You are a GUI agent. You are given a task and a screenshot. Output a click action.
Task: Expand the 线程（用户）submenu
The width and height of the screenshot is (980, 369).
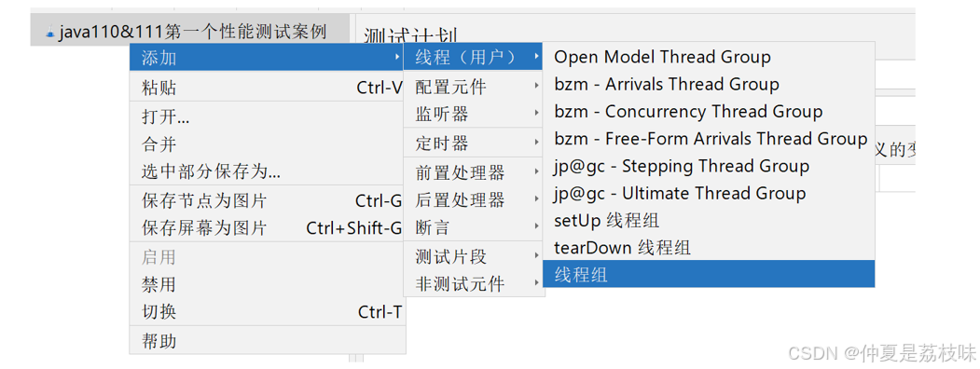coord(473,58)
